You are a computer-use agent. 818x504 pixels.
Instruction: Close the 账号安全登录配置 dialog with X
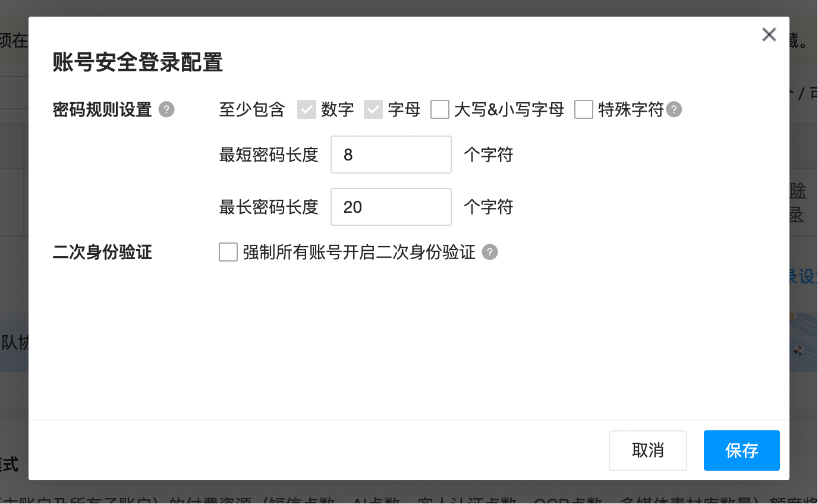pyautogui.click(x=769, y=35)
